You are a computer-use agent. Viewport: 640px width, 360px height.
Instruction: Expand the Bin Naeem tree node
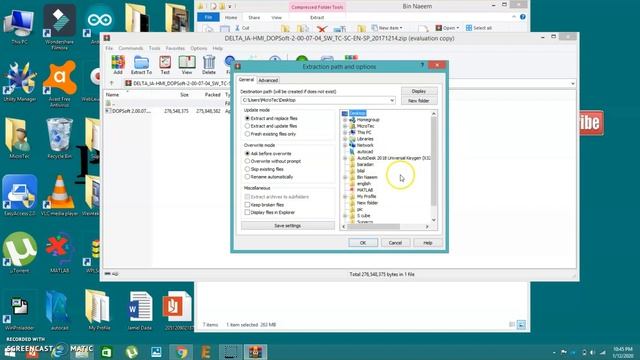click(345, 177)
